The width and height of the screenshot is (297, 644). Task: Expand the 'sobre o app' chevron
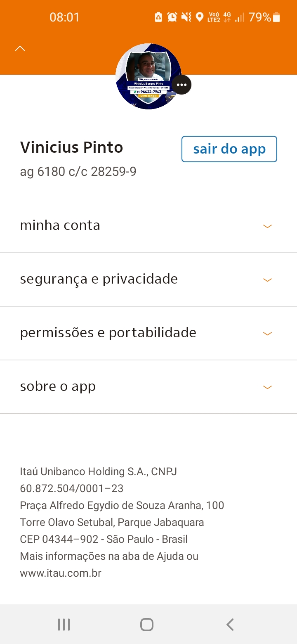268,387
